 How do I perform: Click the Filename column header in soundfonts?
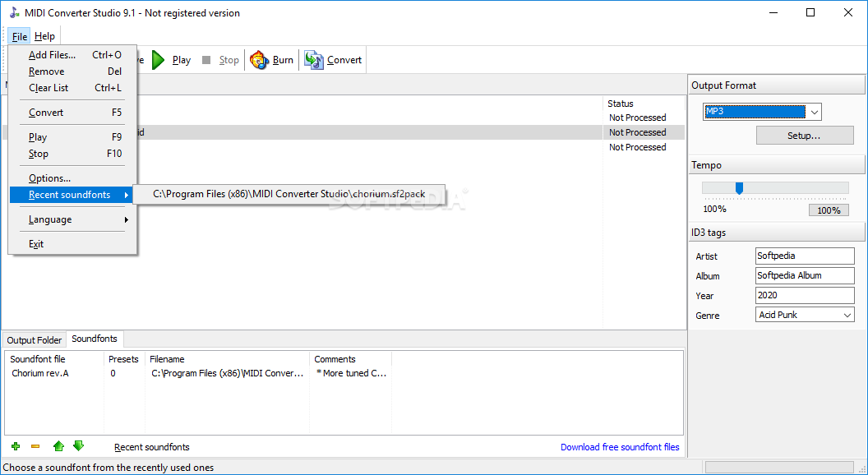pyautogui.click(x=227, y=359)
